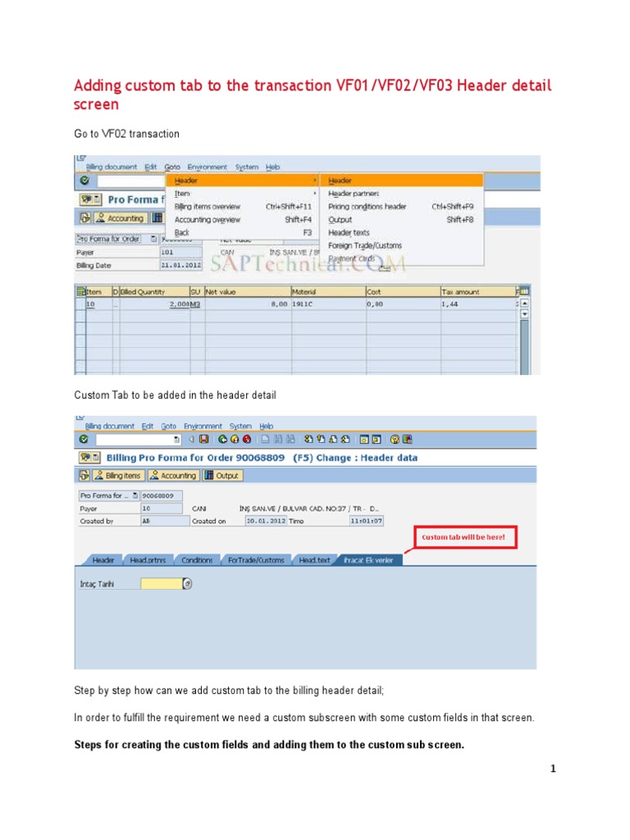Screen dimensions: 630x840
Task: Select the row selector for item 10
Action: click(x=80, y=304)
